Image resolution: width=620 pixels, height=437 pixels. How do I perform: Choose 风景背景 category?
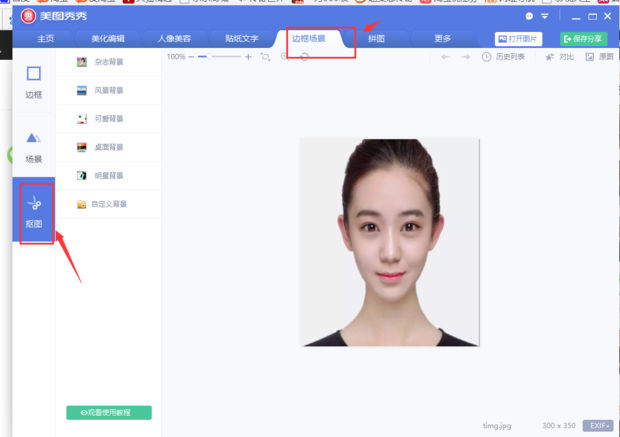[x=108, y=91]
